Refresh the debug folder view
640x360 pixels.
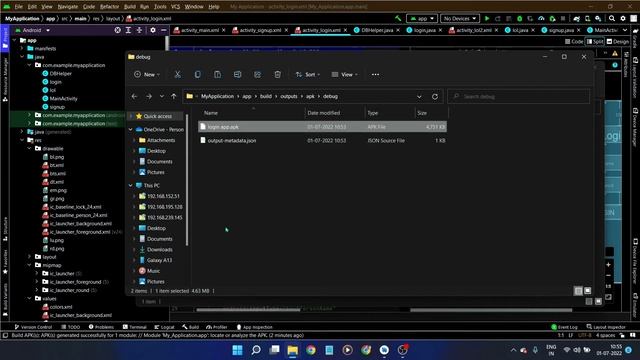pos(435,96)
